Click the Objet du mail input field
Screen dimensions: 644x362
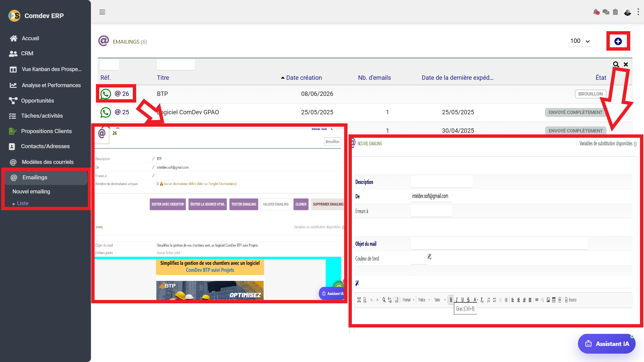point(499,244)
